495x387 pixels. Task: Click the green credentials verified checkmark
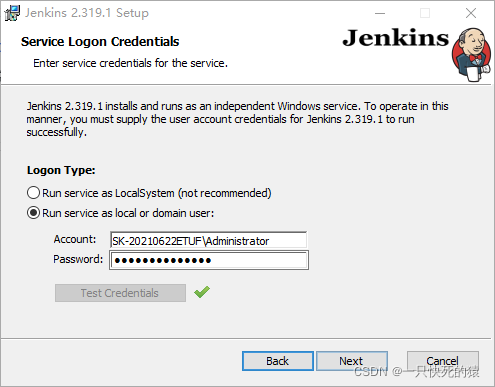(x=202, y=292)
